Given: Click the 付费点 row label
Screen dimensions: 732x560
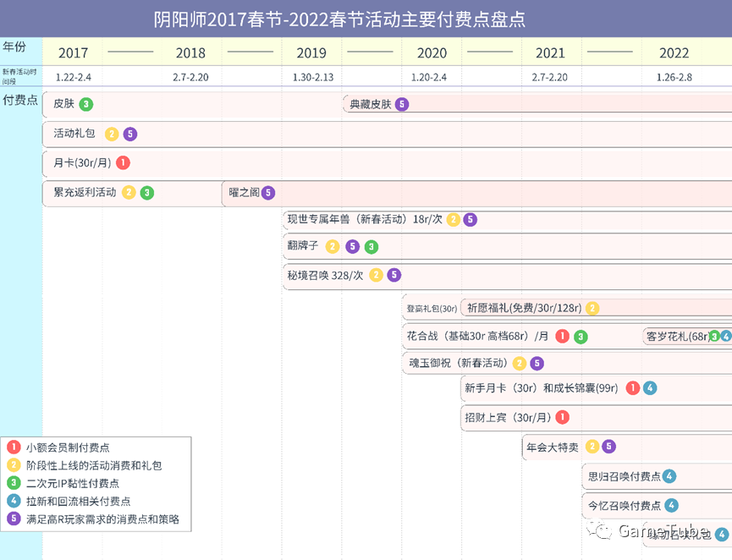Looking at the screenshot, I should (20, 100).
